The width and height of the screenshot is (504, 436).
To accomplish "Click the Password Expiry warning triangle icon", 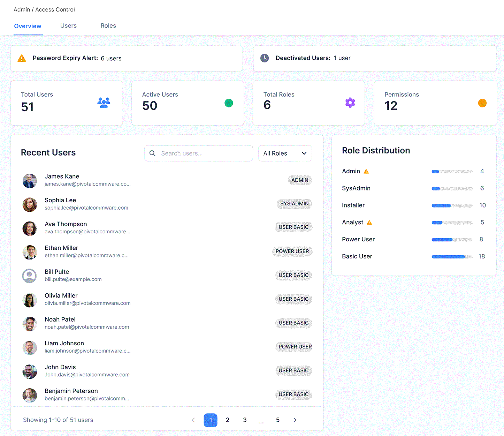I will 22,58.
